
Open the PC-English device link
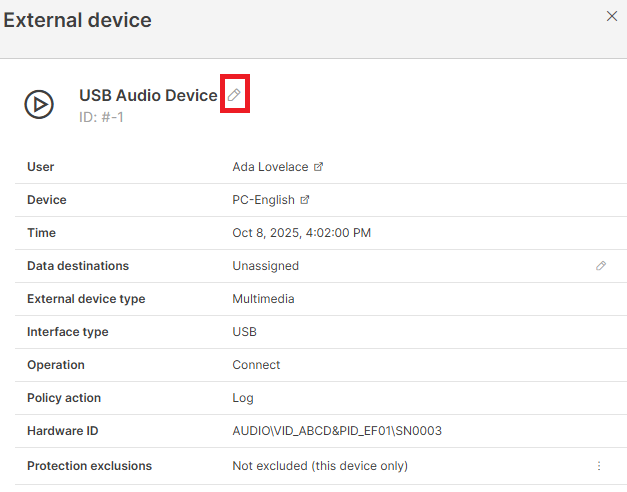[264, 200]
